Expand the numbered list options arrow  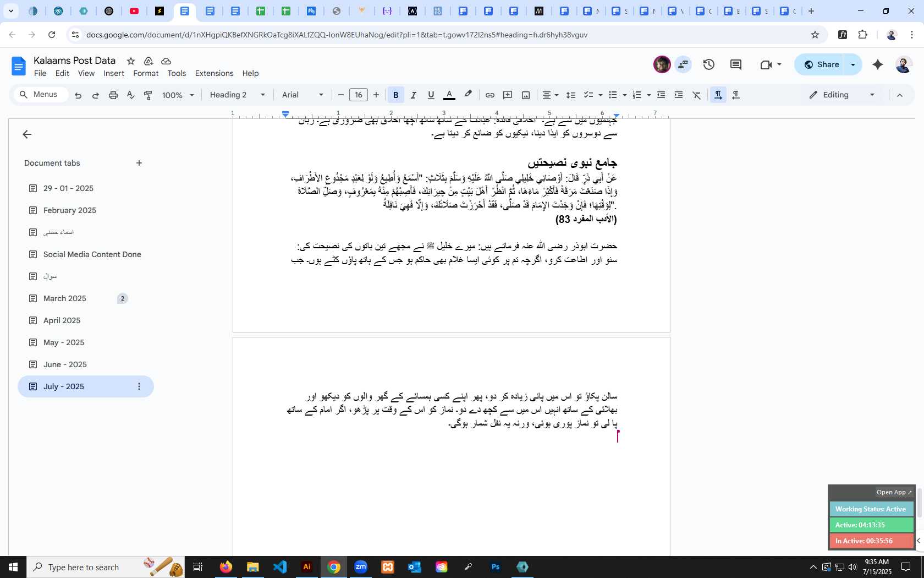point(649,95)
